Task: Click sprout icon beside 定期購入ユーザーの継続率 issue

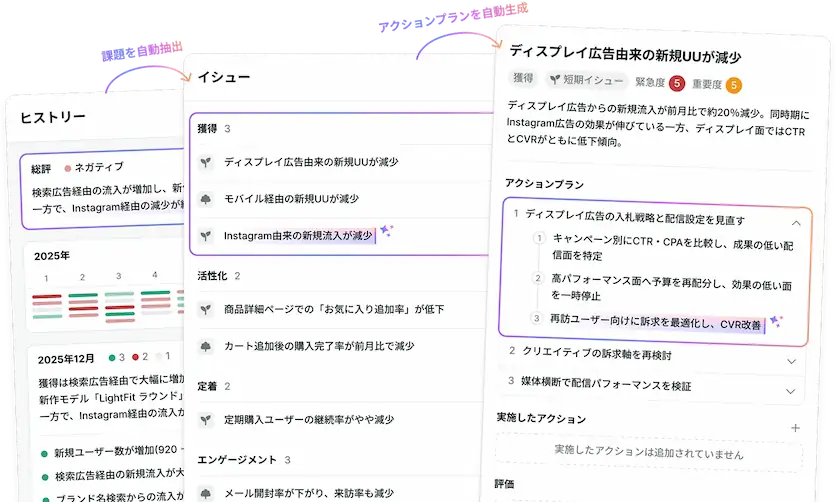Action: [x=206, y=421]
